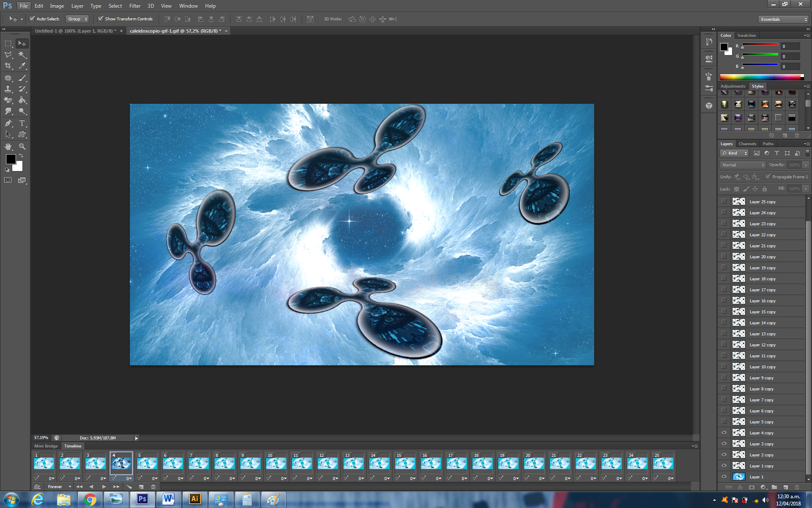
Task: Delete the selected animation frame via trash icon
Action: tap(153, 487)
